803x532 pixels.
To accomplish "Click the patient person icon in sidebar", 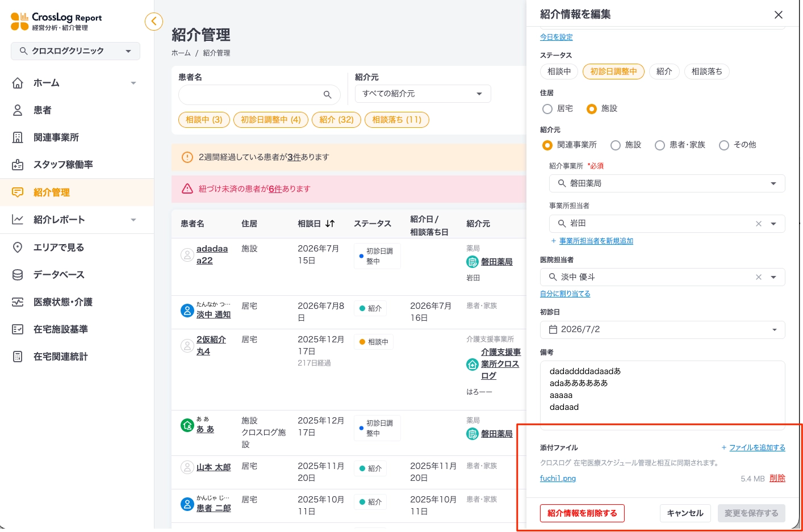I will click(x=18, y=110).
